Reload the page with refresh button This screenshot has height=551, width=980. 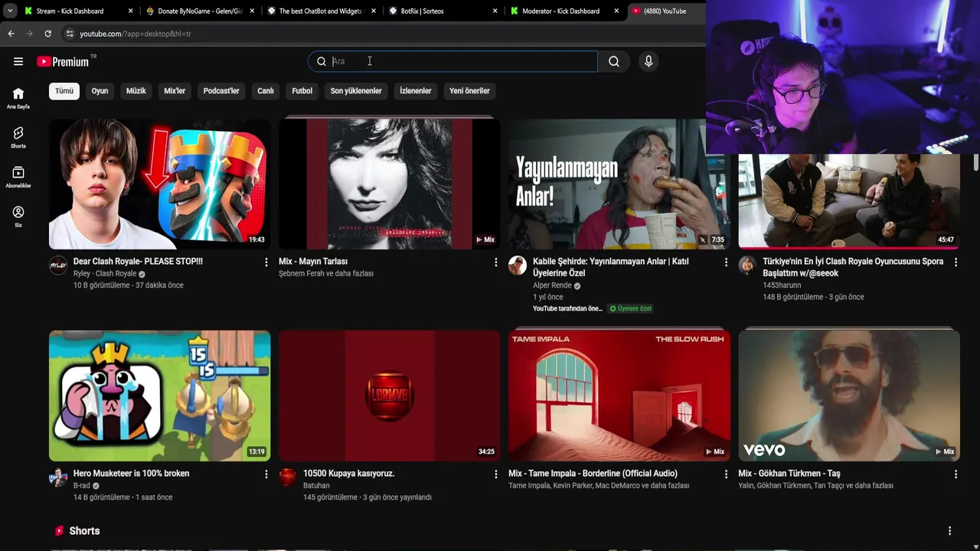click(47, 34)
